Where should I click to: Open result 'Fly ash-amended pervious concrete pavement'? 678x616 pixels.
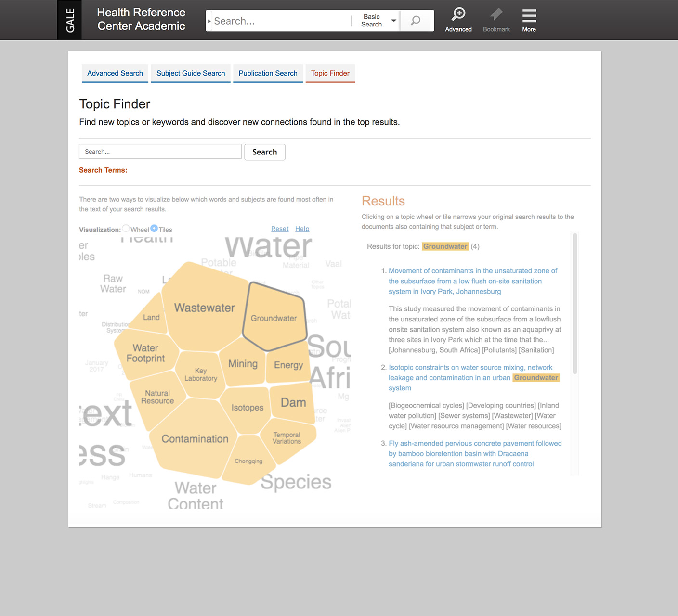475,453
